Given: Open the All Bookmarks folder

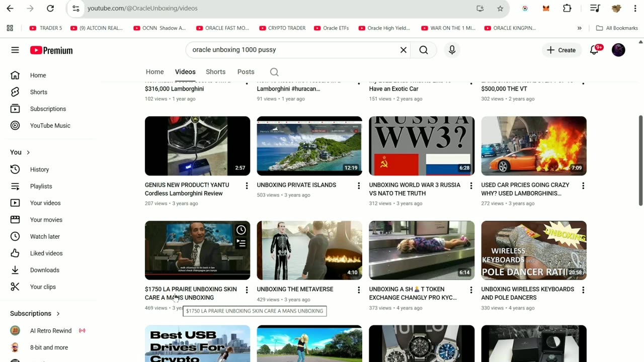Looking at the screenshot, I should [617, 28].
